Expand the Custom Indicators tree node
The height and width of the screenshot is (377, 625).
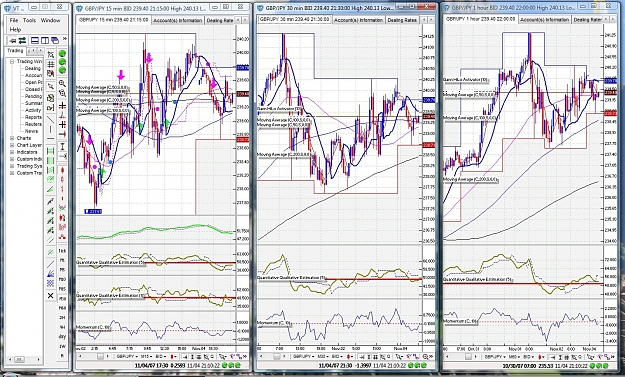pos(12,159)
